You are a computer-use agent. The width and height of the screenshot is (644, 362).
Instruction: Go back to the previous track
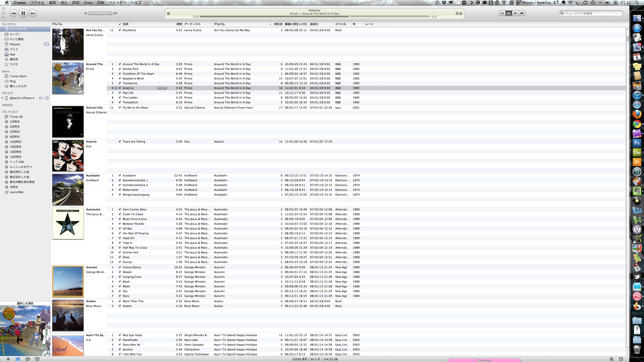coord(14,13)
